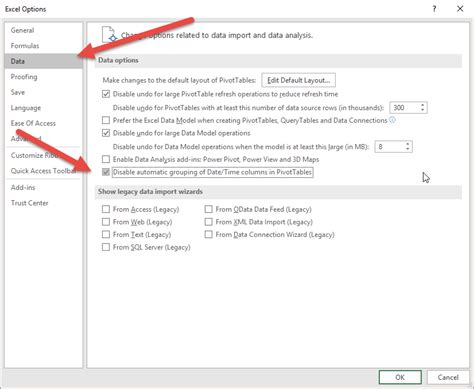This screenshot has width=474, height=389.
Task: Increase the Data Model size spinner value
Action: (408, 144)
